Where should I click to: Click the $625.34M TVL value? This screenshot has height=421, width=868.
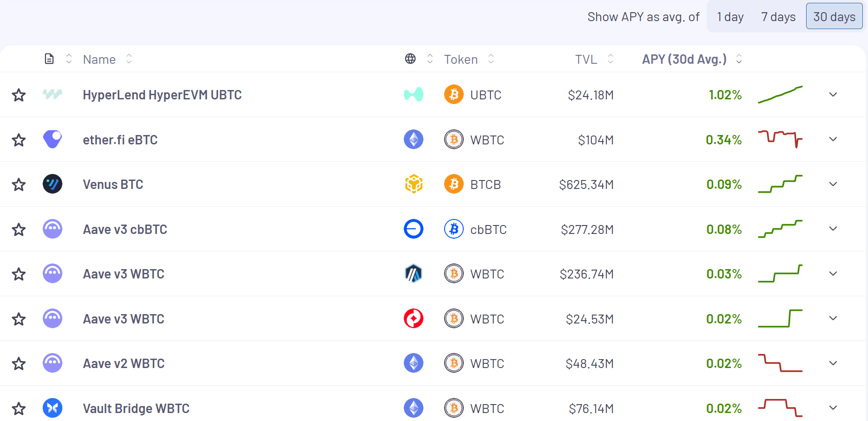[x=586, y=185]
